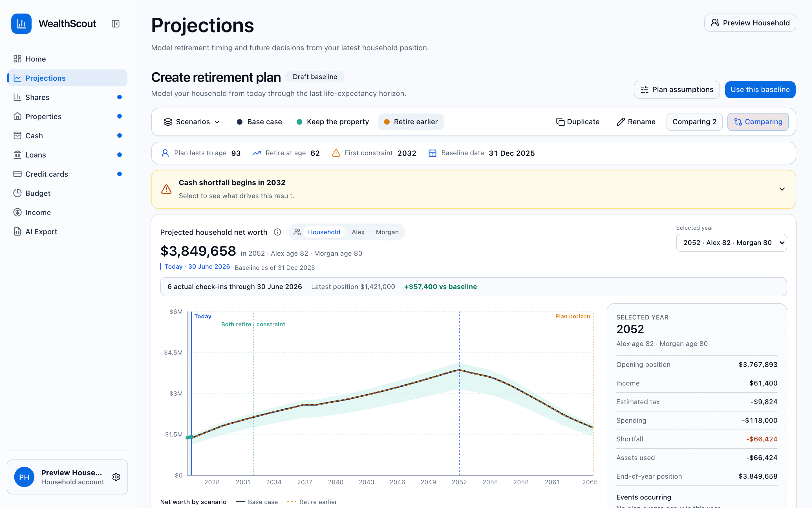Image resolution: width=812 pixels, height=508 pixels.
Task: Open Plan assumptions
Action: pos(677,90)
